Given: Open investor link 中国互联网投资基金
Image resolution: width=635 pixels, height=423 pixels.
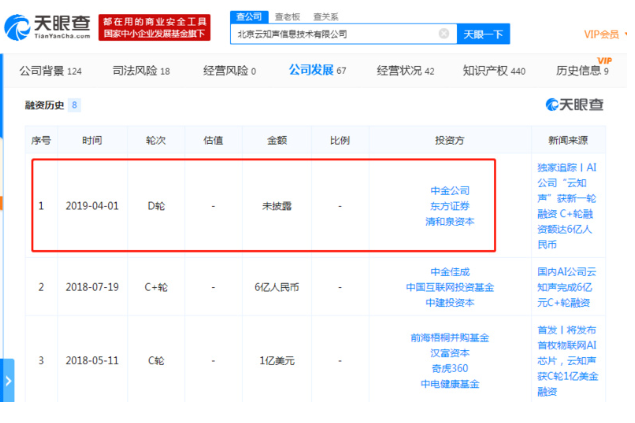Looking at the screenshot, I should point(449,287).
